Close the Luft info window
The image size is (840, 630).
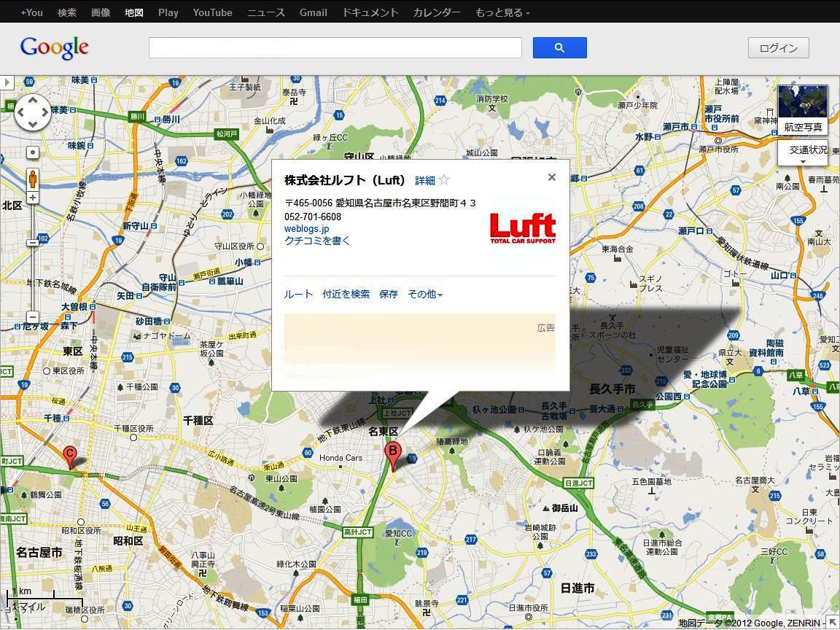click(552, 177)
